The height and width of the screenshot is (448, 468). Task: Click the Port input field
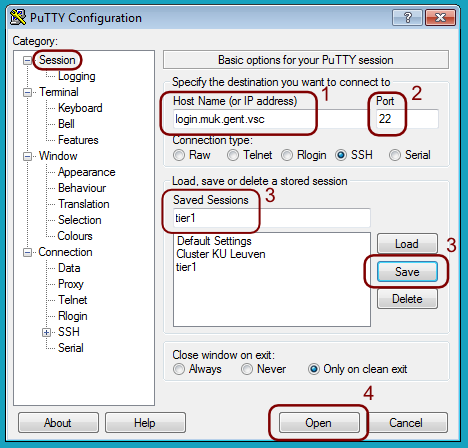407,119
